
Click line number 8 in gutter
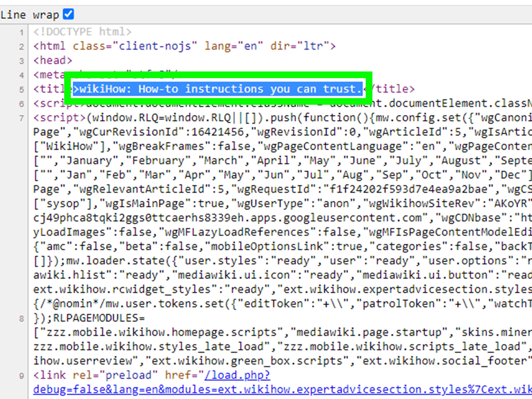[x=22, y=319]
